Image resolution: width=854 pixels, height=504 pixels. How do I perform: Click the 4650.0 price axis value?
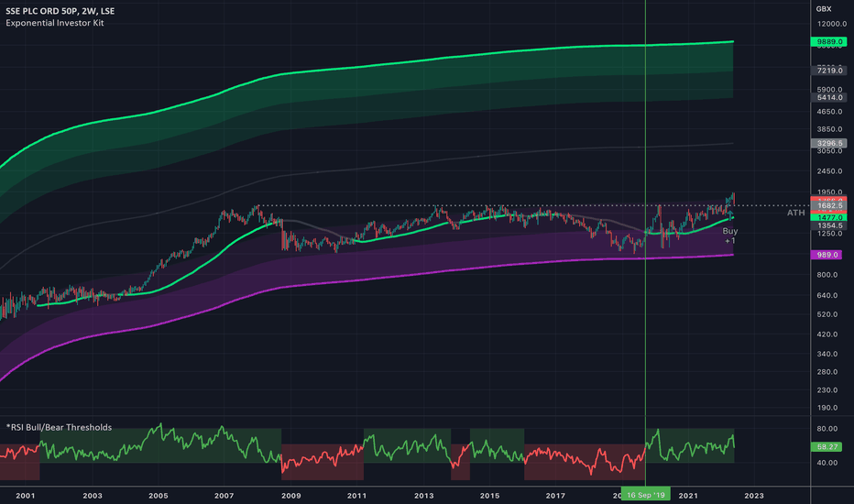pyautogui.click(x=829, y=112)
